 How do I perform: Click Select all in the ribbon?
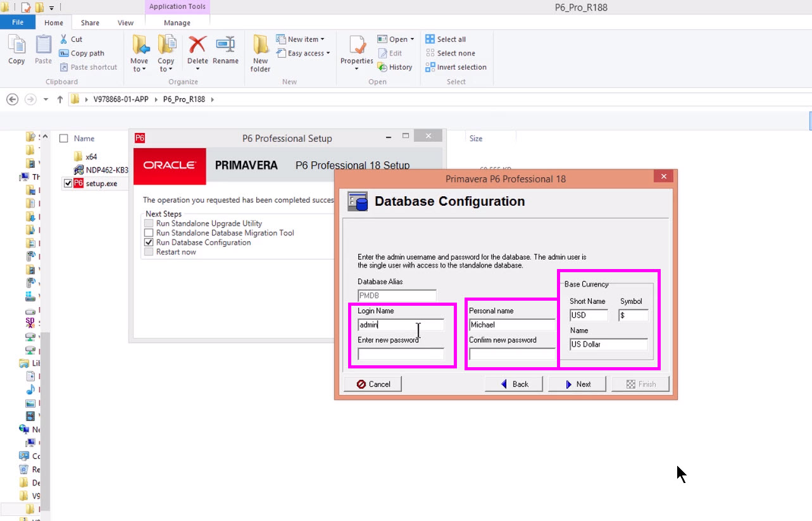click(446, 39)
